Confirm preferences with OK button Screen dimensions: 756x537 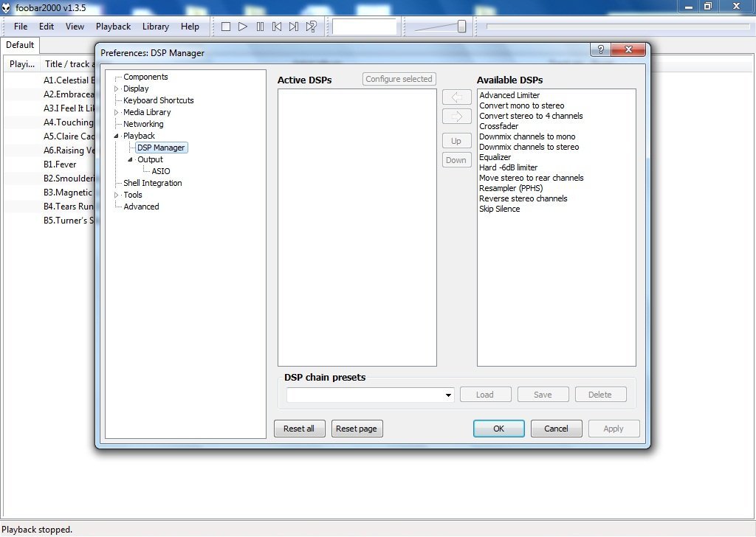tap(498, 429)
